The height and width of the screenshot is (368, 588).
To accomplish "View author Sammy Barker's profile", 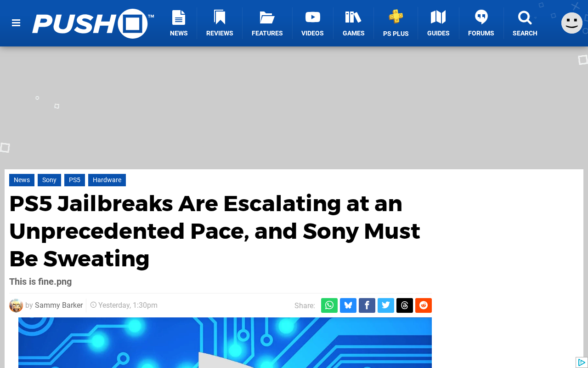I will click(59, 305).
